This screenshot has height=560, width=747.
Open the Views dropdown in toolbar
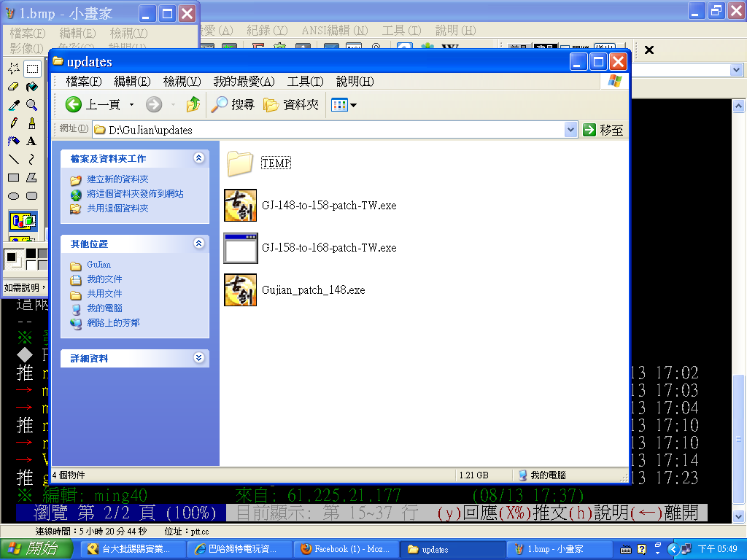click(x=344, y=105)
